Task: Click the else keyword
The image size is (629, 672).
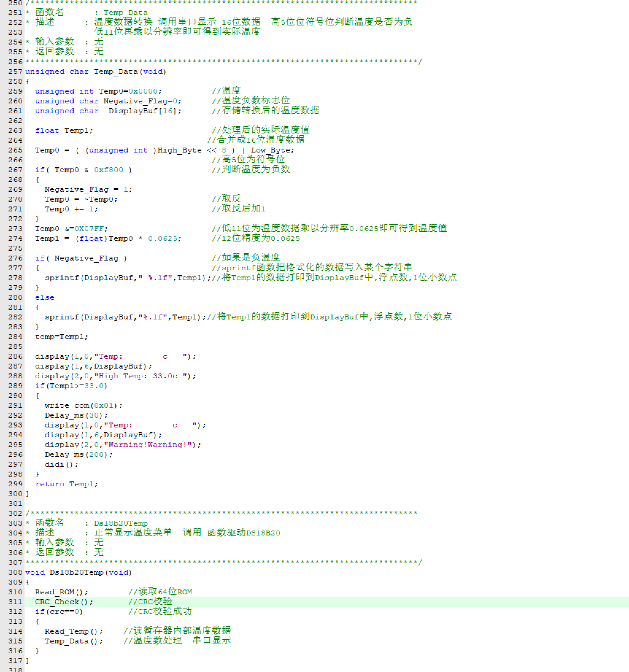Action: 44,297
